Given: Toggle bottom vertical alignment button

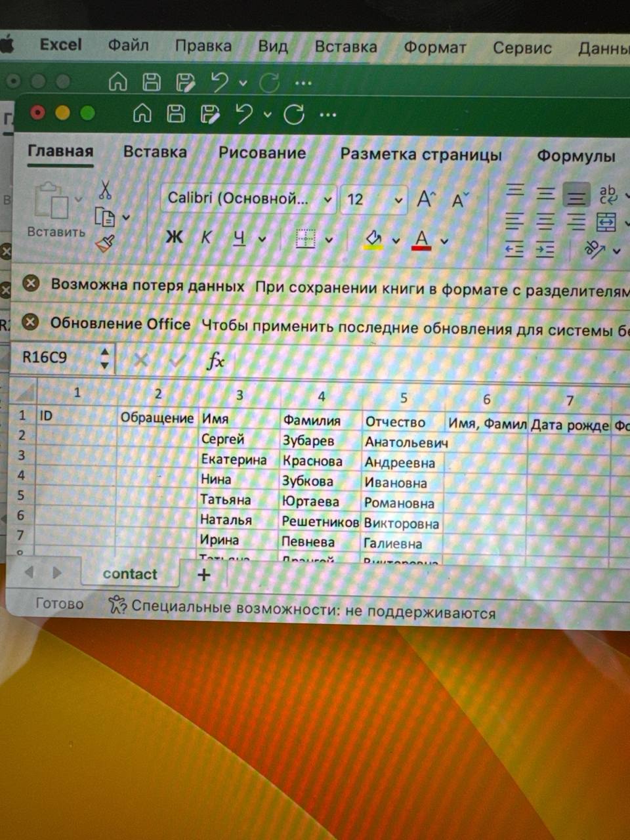Looking at the screenshot, I should pyautogui.click(x=576, y=195).
